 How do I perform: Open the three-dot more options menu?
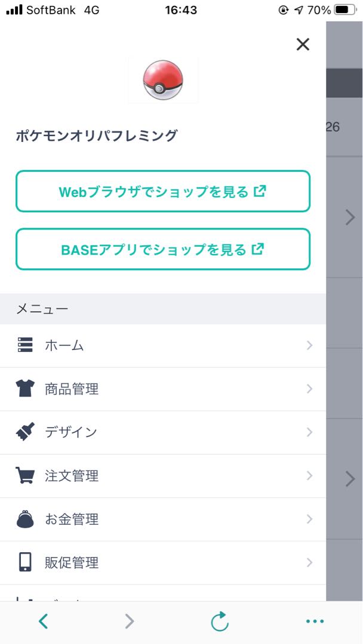pos(315,622)
